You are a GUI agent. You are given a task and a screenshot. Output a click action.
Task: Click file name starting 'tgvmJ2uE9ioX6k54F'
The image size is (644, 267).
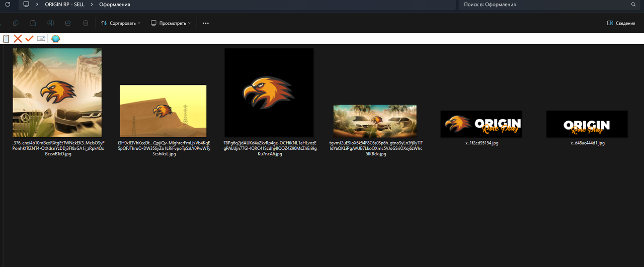click(376, 148)
